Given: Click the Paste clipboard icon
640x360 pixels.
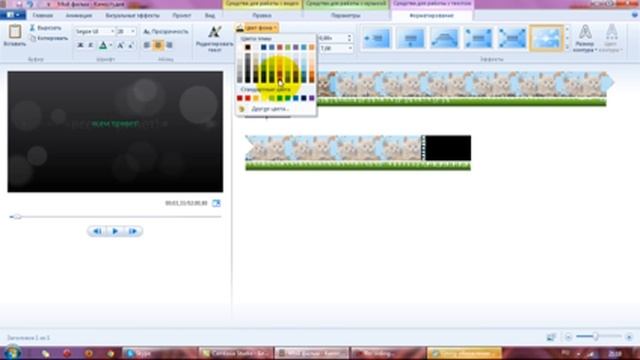Looking at the screenshot, I should coord(15,32).
